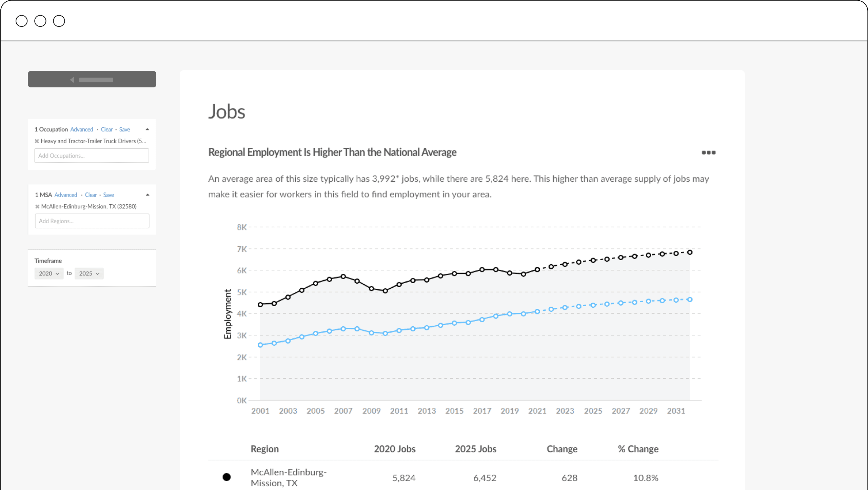Viewport: 868px width, 490px height.
Task: Open the three-dot chart options menu
Action: click(708, 152)
